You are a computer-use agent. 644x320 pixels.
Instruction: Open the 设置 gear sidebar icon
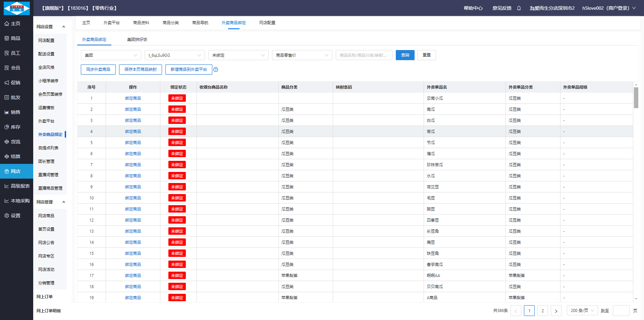pos(6,216)
